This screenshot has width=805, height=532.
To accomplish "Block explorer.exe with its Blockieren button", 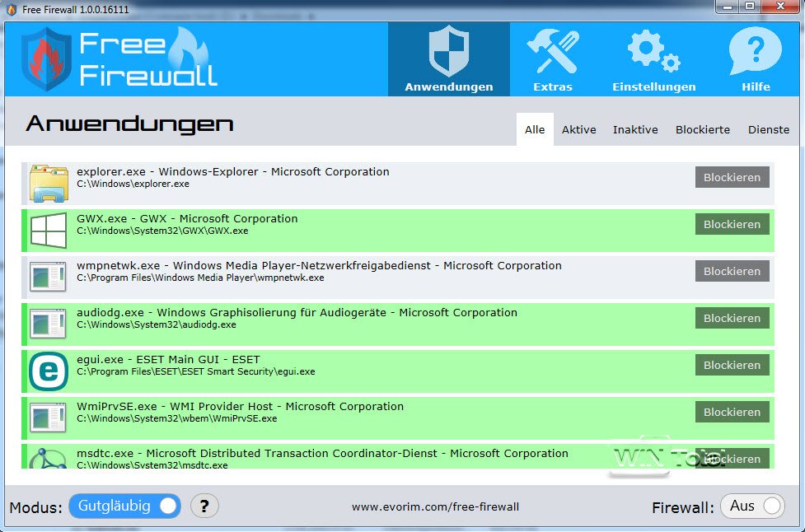I will [732, 177].
